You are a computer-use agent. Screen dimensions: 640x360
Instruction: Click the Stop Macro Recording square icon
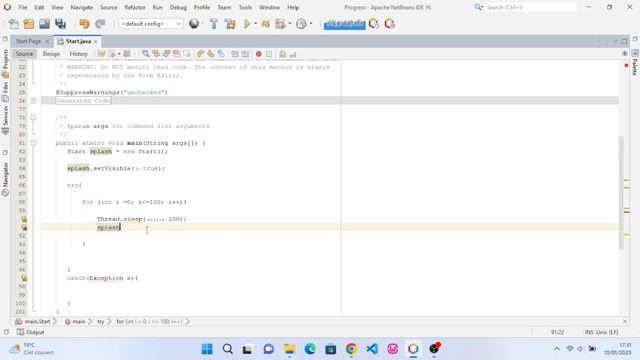(x=269, y=54)
